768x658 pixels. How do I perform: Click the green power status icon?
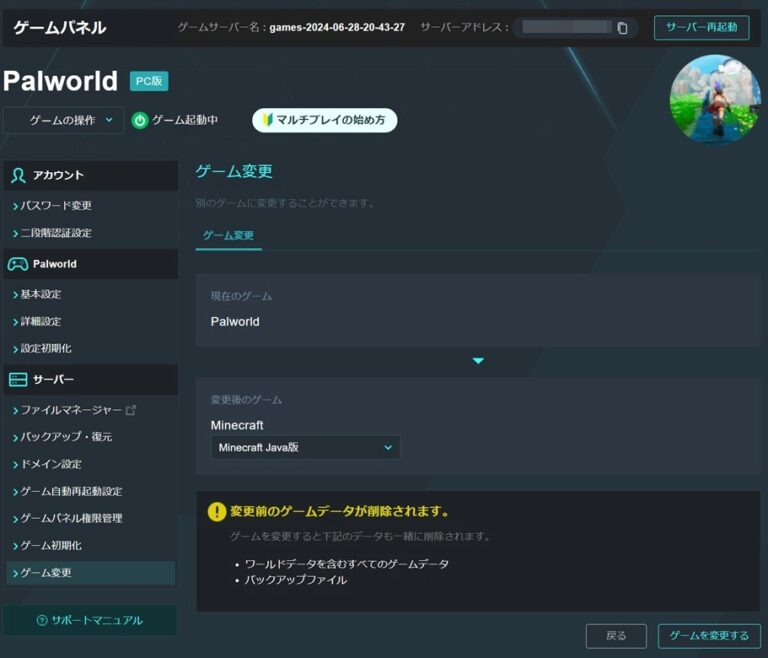(x=140, y=121)
